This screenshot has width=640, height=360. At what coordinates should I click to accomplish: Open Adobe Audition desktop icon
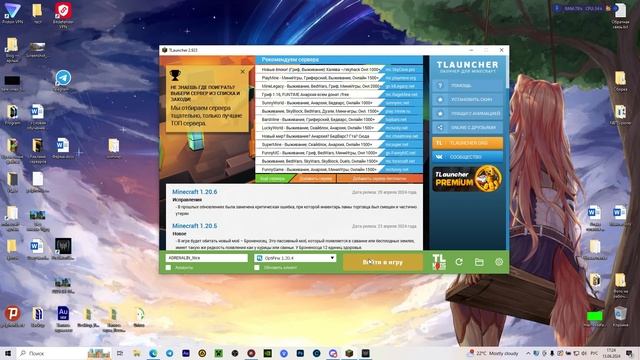(x=63, y=319)
